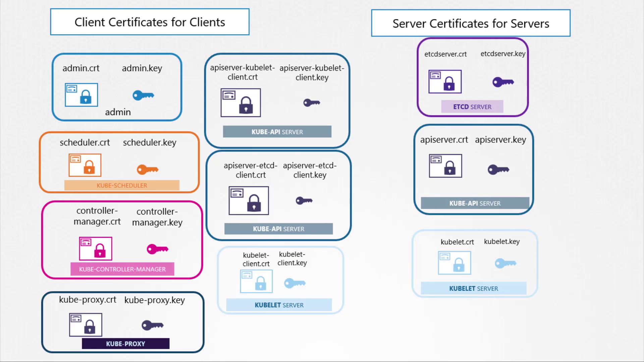Click the purple etcdserver.key key icon
Screen dimensions: 644x362
pos(503,82)
